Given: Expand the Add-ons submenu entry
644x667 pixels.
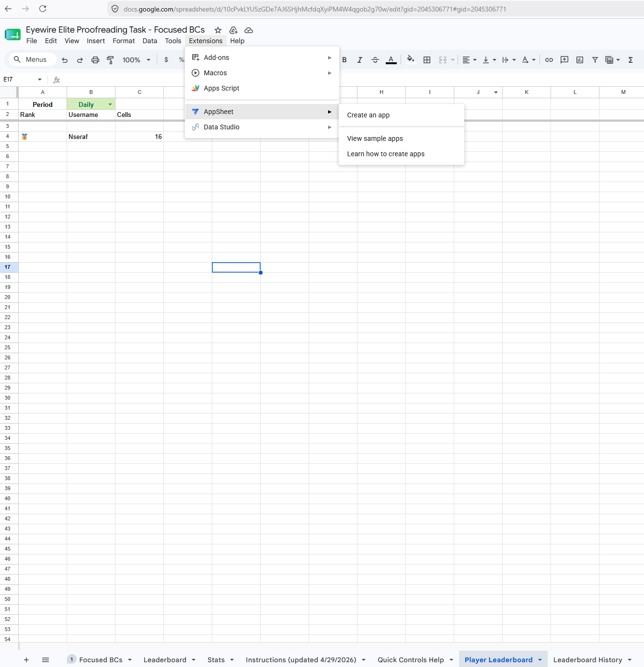Looking at the screenshot, I should pos(262,57).
